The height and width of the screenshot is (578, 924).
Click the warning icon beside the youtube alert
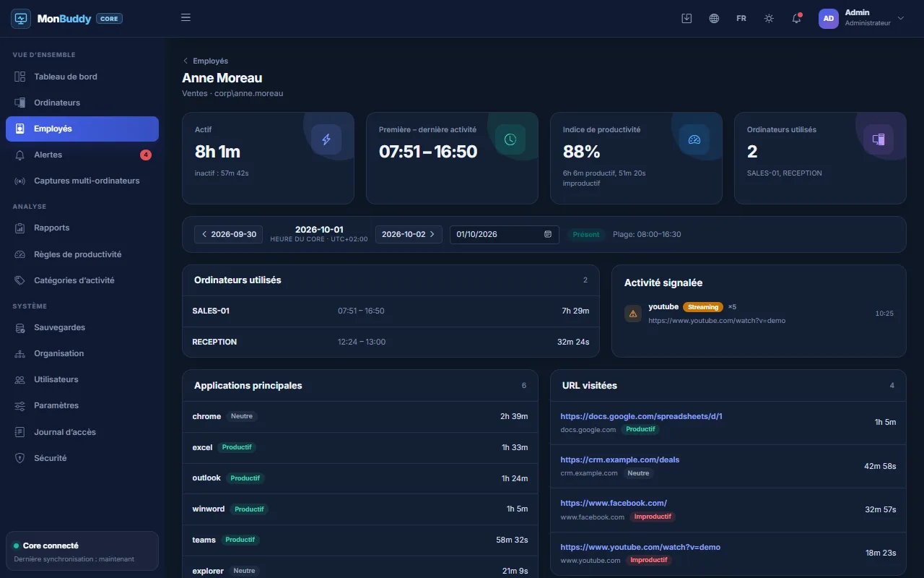pos(633,314)
